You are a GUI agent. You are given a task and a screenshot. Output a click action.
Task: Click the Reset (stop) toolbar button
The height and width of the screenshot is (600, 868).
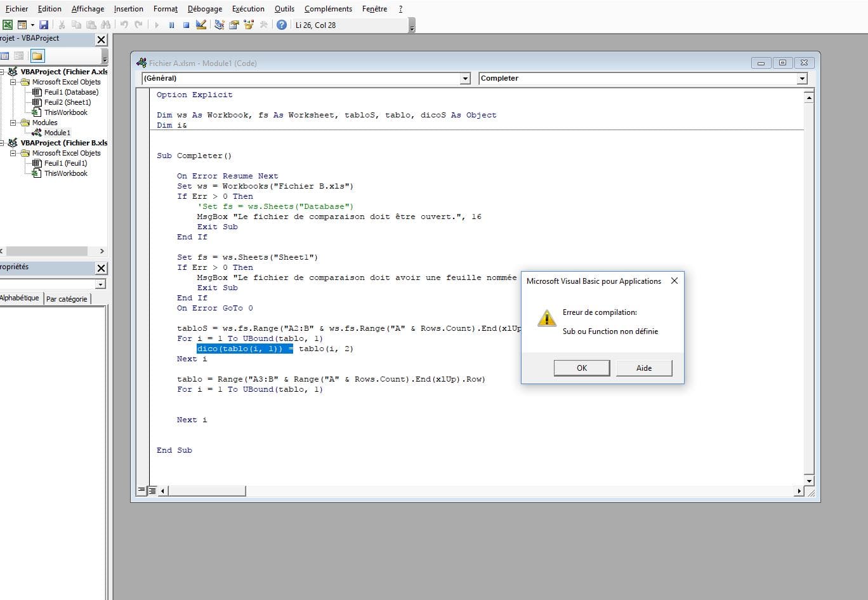coord(186,25)
